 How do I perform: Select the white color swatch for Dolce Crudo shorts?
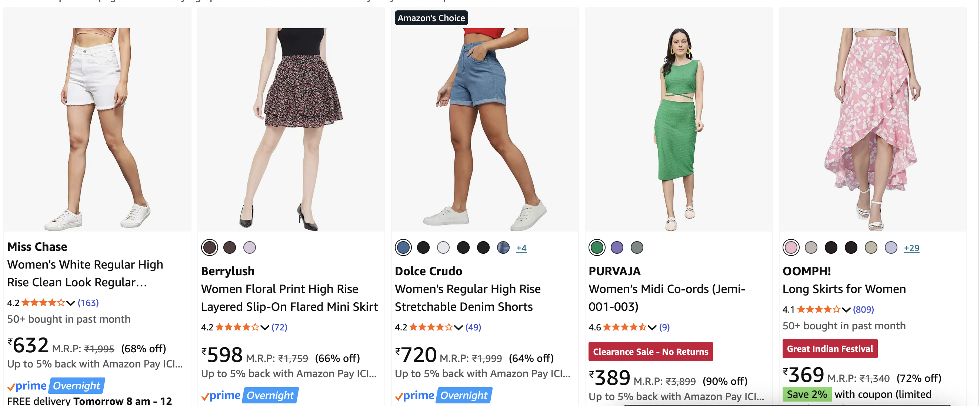coord(443,248)
